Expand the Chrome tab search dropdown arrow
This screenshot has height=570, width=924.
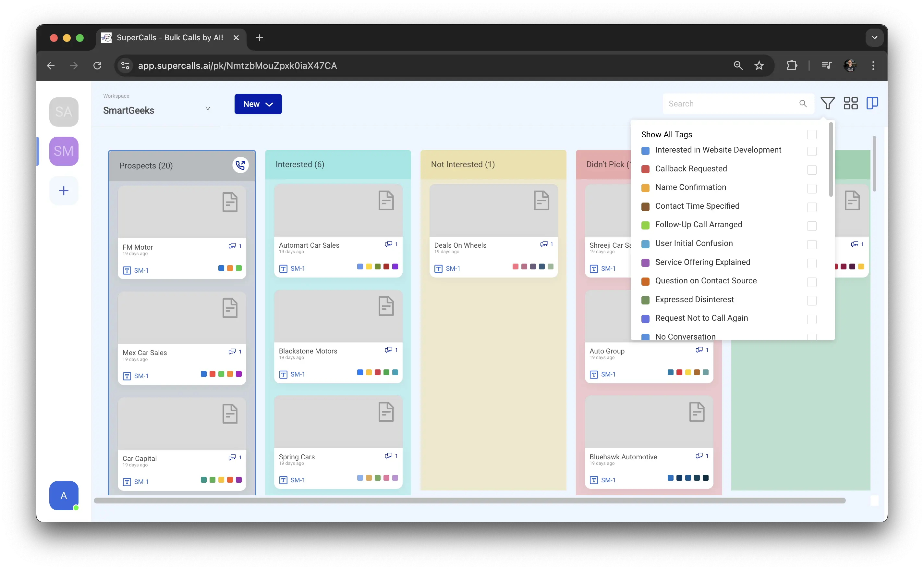click(x=874, y=38)
